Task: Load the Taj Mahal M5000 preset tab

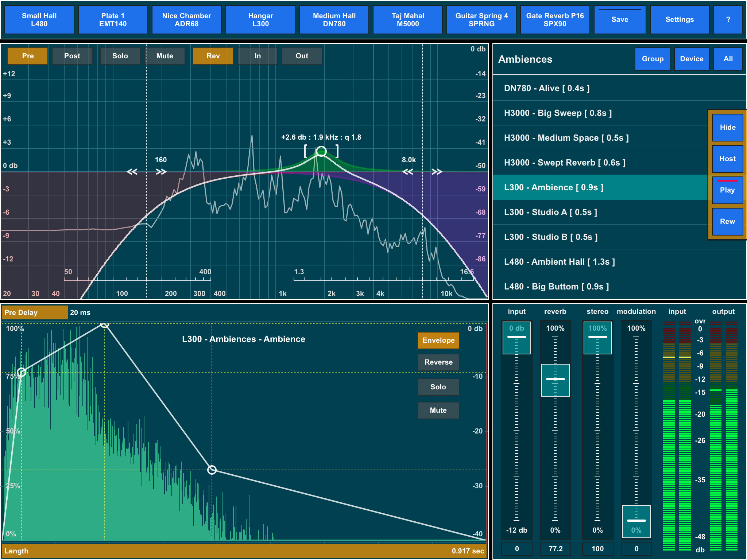Action: [407, 20]
